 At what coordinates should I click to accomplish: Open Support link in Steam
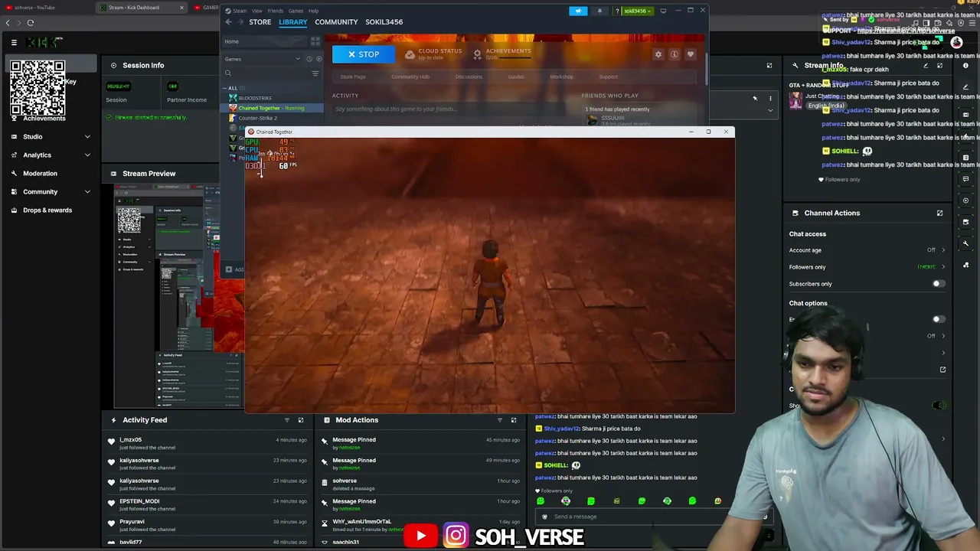[608, 77]
